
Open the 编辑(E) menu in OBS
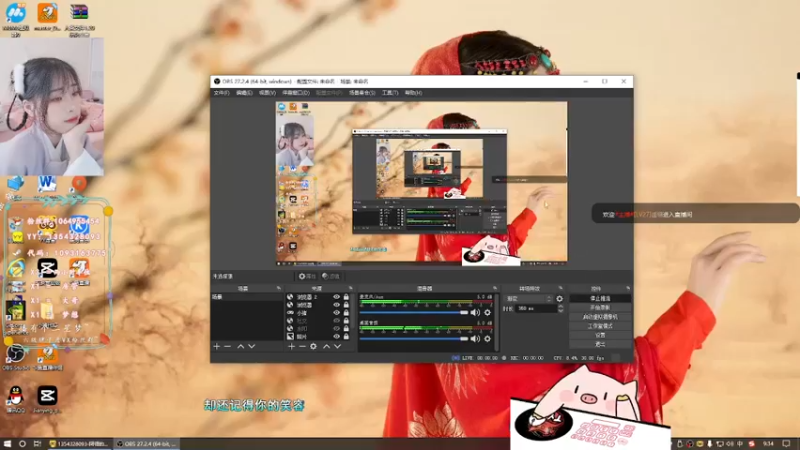click(244, 93)
